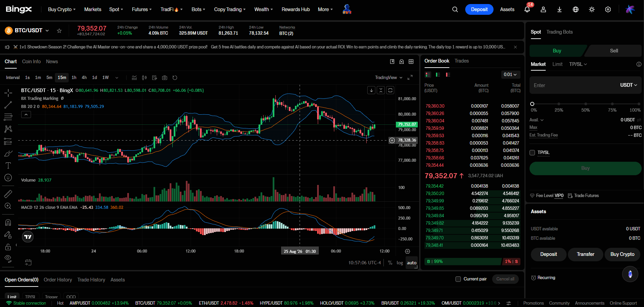Open the emoji icons tool
The height and width of the screenshot is (307, 644).
pos(8,178)
